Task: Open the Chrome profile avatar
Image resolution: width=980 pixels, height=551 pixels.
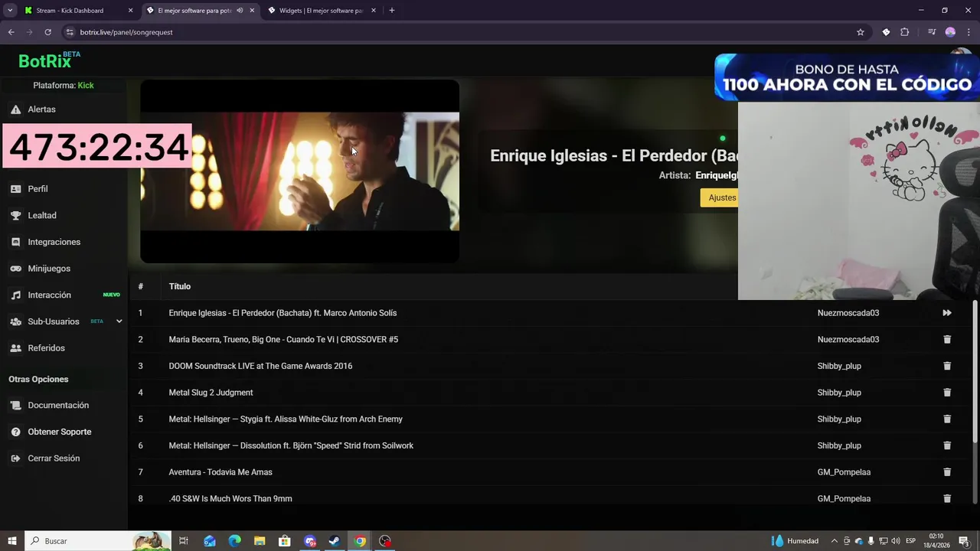Action: [950, 32]
